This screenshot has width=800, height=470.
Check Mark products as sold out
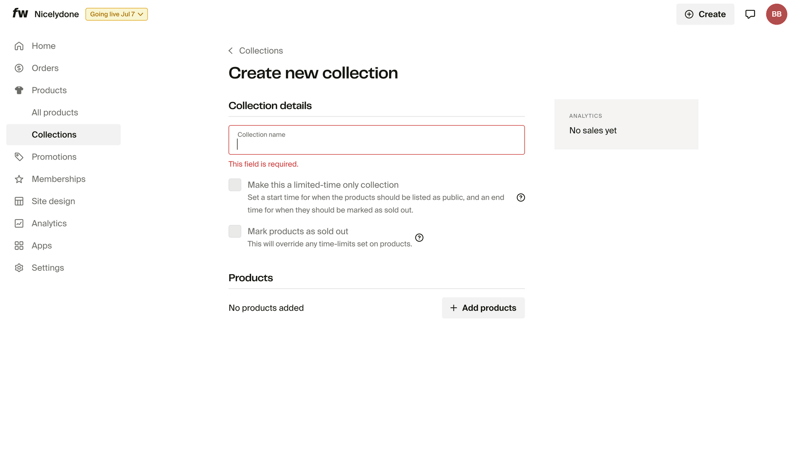[235, 231]
